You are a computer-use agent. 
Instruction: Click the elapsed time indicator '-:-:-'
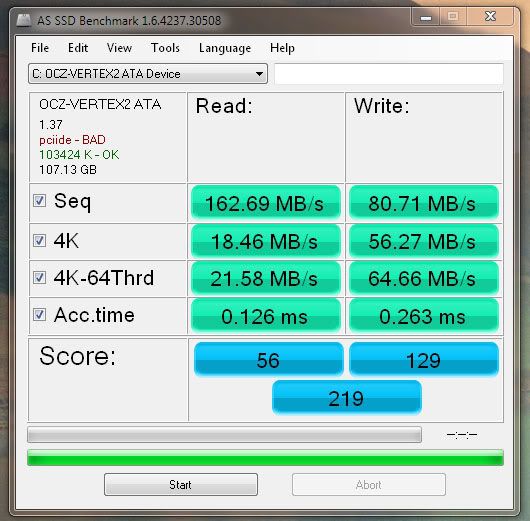pos(462,434)
